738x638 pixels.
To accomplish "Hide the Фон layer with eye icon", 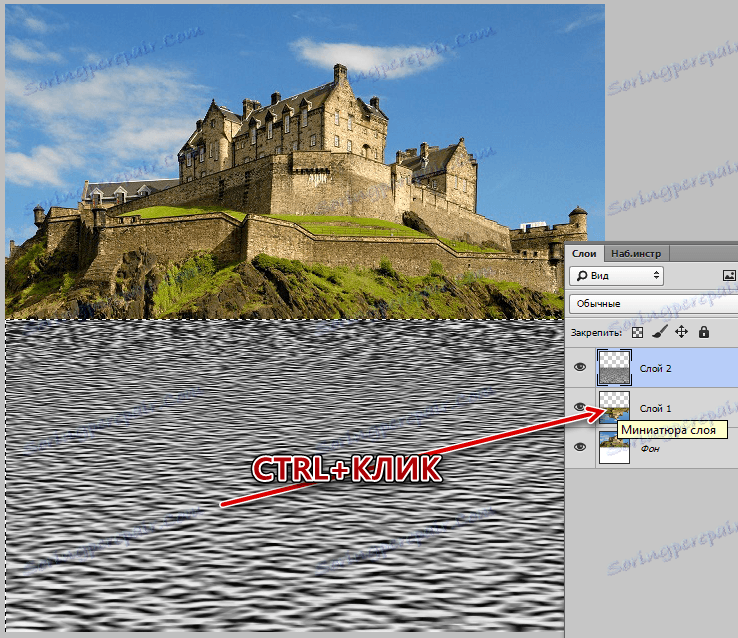I will (x=580, y=447).
